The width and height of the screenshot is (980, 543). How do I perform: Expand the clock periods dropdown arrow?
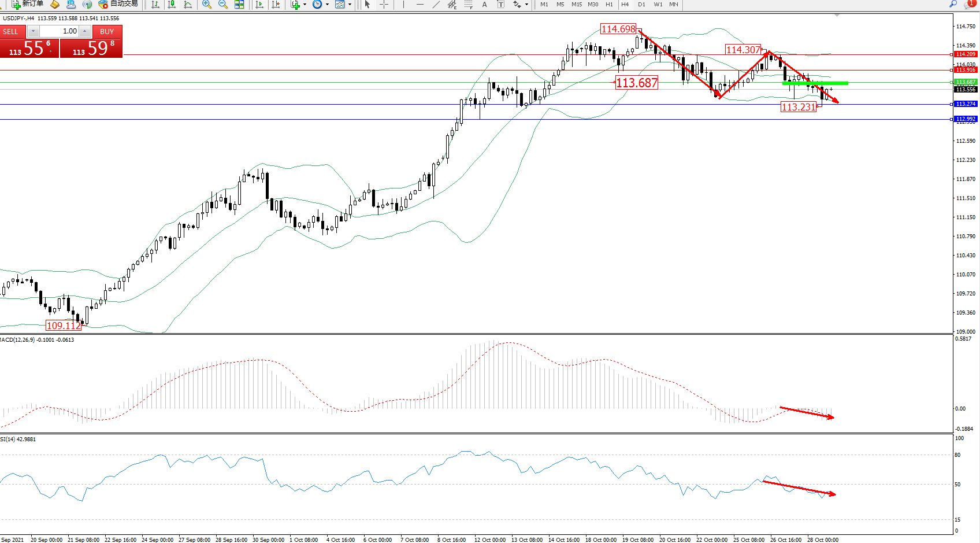pos(327,5)
